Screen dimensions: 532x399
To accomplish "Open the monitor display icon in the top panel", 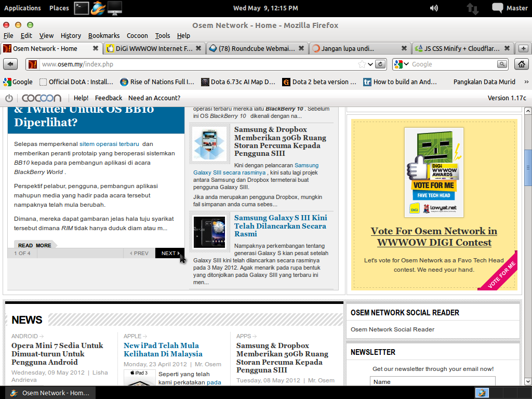I will coord(115,8).
